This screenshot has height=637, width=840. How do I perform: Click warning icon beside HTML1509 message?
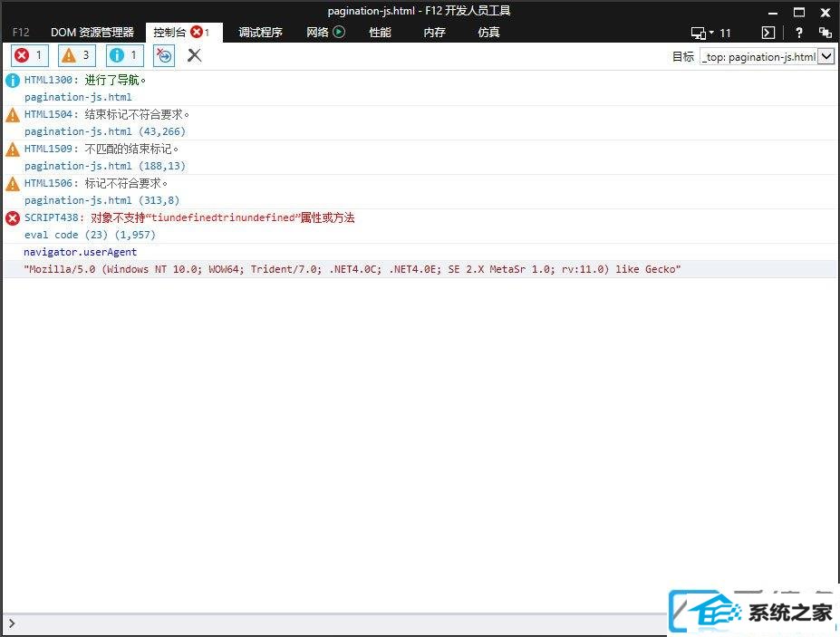pyautogui.click(x=13, y=149)
